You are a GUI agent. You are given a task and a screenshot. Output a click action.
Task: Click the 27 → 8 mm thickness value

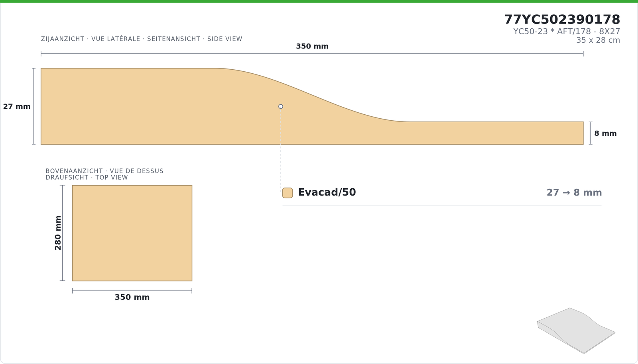[574, 193]
